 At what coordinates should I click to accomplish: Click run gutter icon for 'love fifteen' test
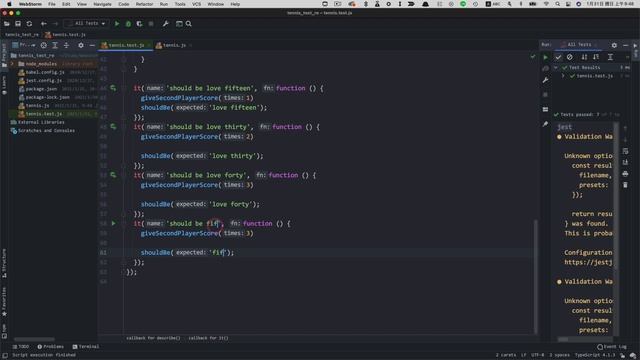pos(113,88)
